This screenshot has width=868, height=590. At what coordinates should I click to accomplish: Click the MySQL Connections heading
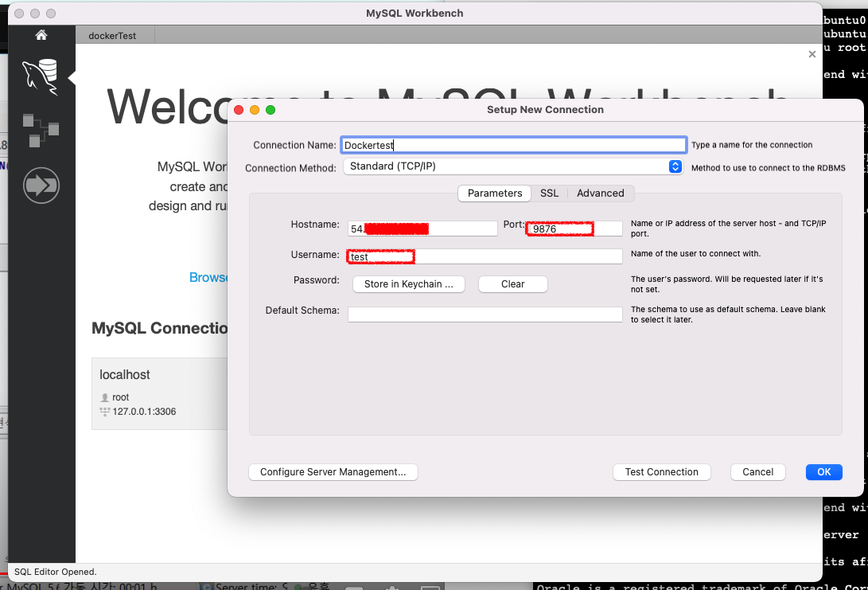tap(159, 328)
